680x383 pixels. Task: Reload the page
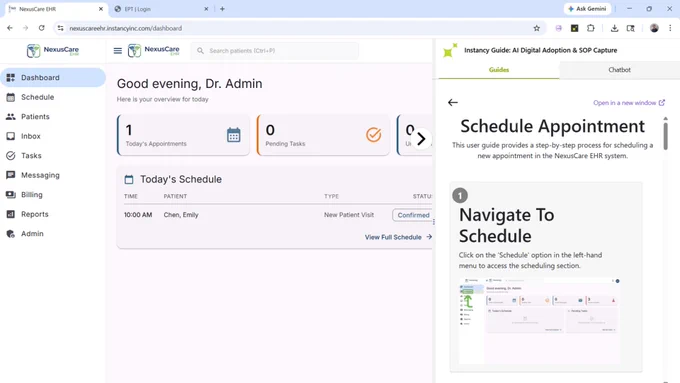pos(42,28)
